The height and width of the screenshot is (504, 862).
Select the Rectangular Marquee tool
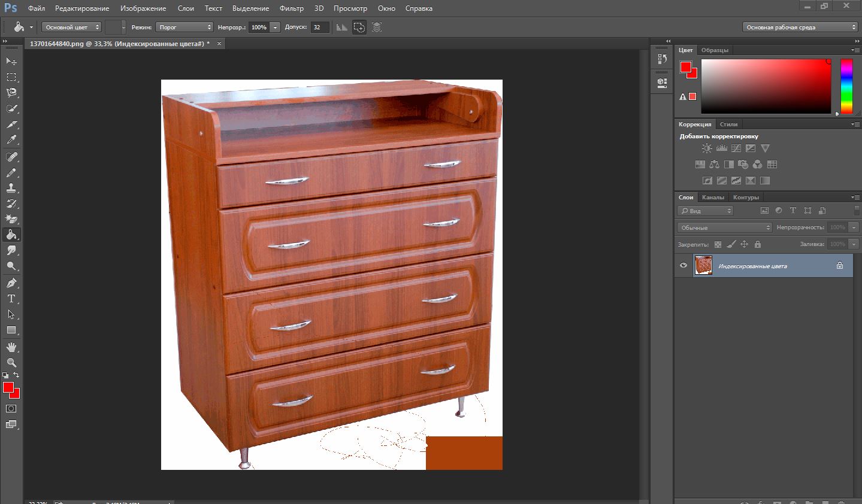(11, 77)
